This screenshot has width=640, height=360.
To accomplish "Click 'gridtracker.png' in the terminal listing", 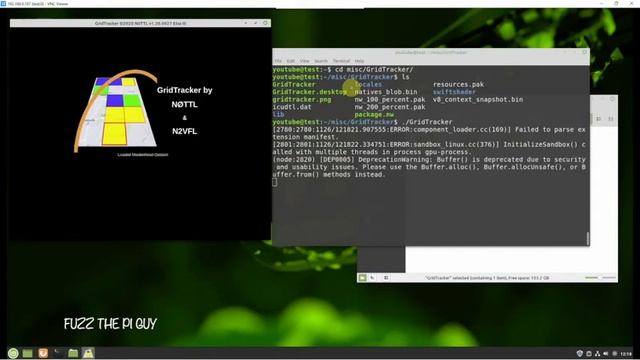I will (302, 99).
